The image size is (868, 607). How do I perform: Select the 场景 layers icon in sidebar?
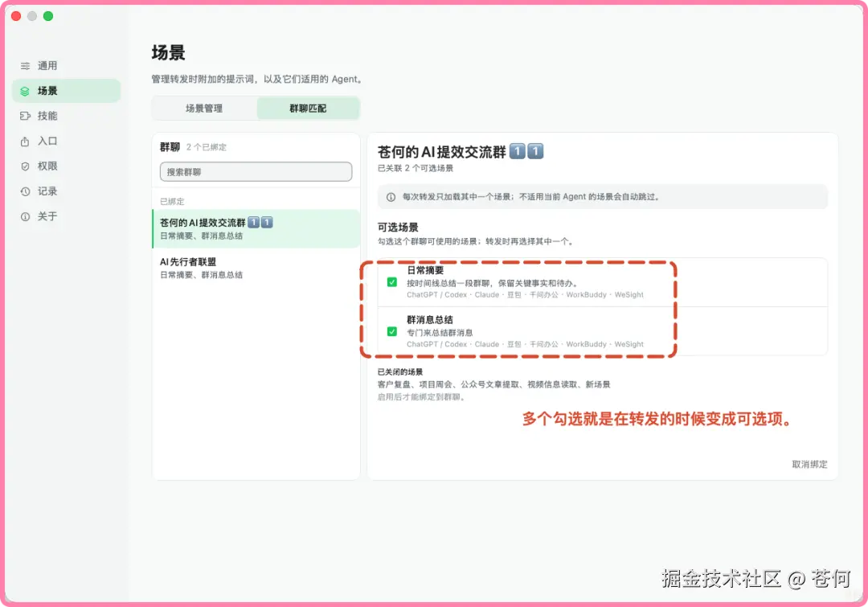point(25,91)
